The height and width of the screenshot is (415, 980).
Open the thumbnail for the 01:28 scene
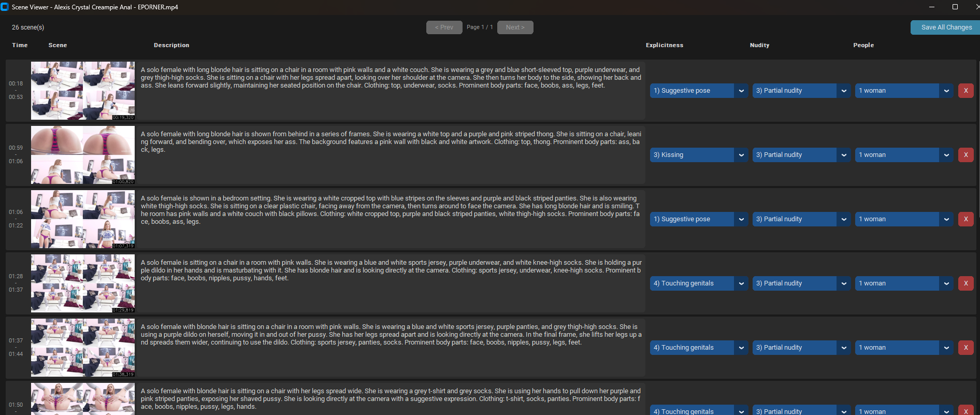click(x=83, y=283)
